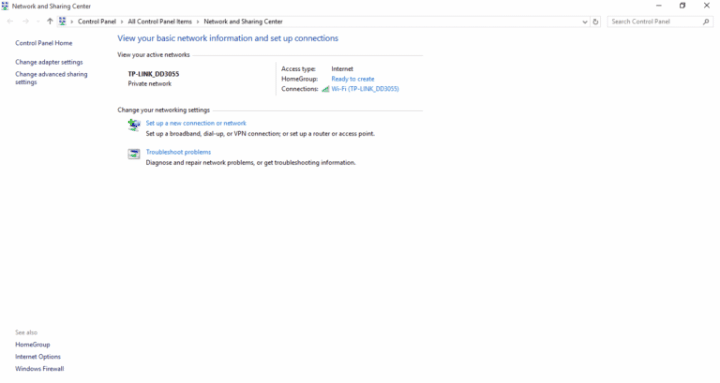Open recent locations dropdown beside Forward arrow

pos(38,22)
